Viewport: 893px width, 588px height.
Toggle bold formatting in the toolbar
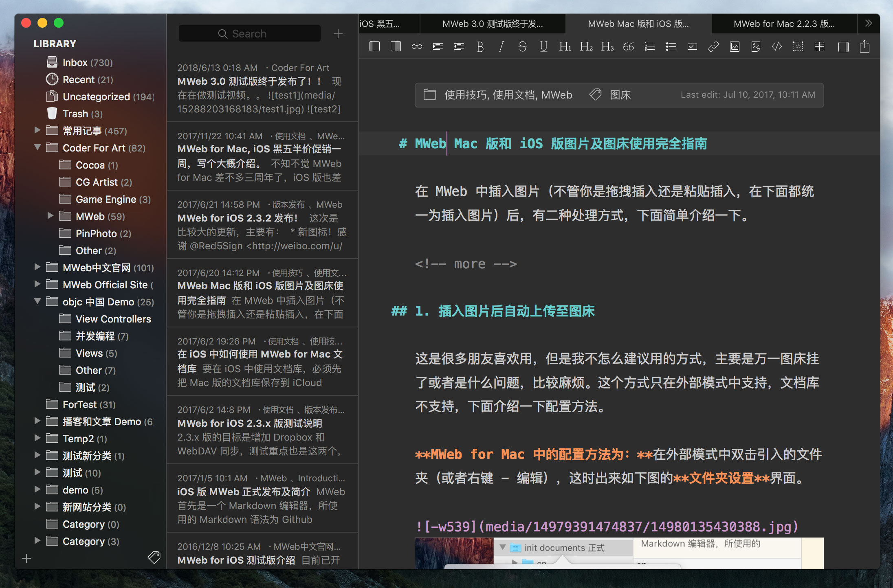coord(480,46)
